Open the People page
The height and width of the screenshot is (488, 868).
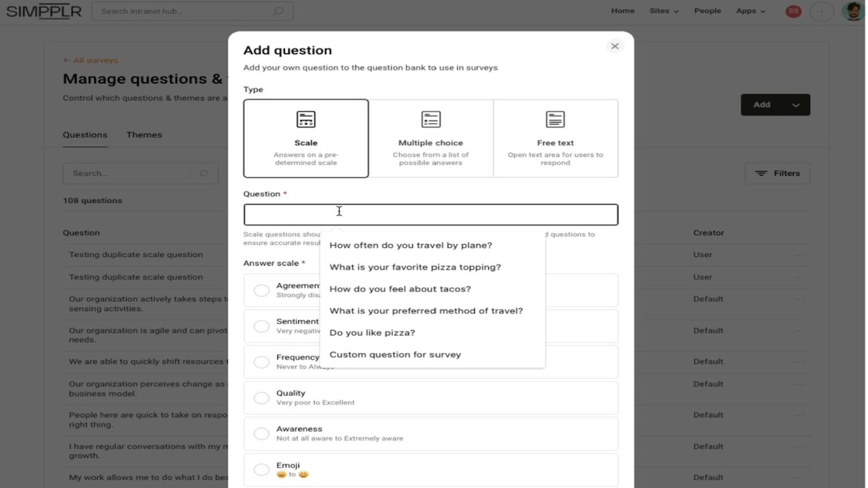tap(708, 11)
